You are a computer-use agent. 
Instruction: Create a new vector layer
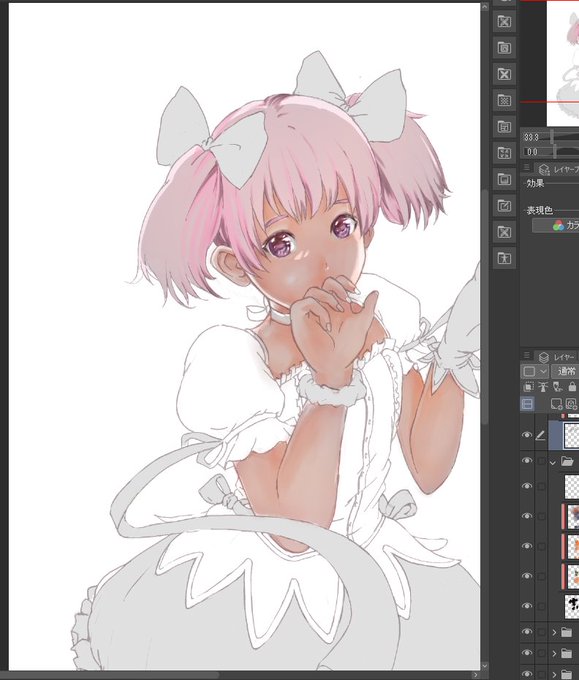click(x=572, y=404)
